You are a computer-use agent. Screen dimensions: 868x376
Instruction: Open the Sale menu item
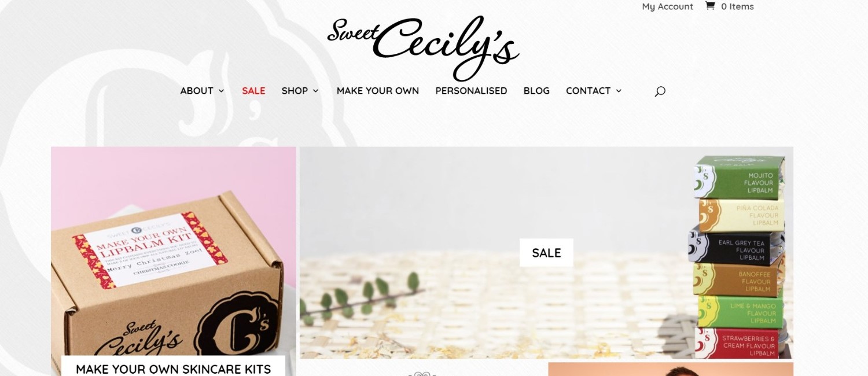click(253, 91)
